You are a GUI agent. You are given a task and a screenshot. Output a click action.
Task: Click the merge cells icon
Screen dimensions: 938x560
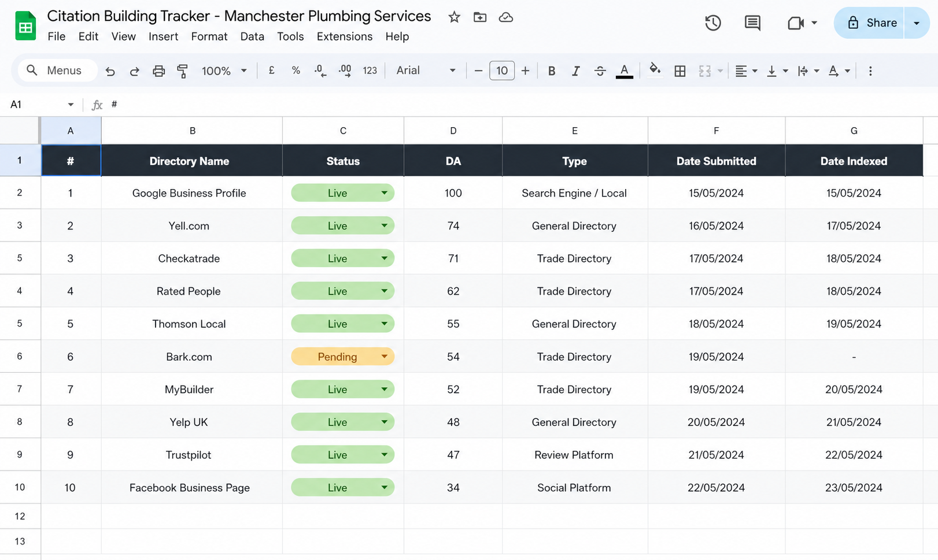[x=704, y=71]
